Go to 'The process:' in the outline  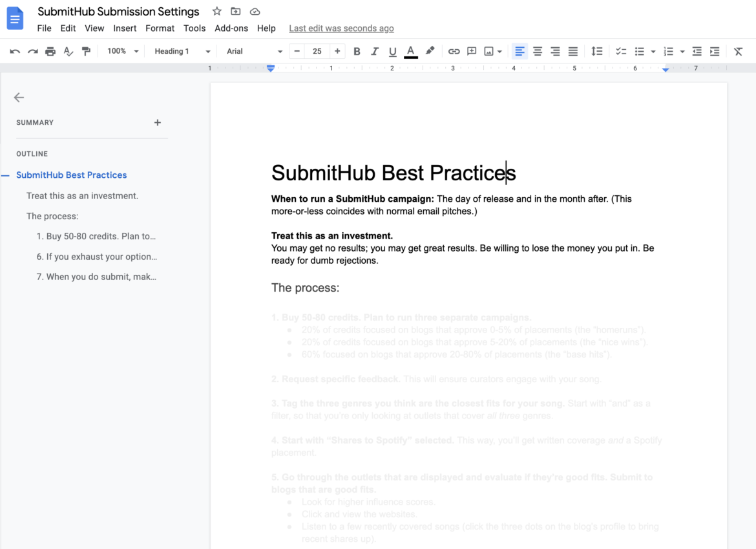(x=52, y=216)
